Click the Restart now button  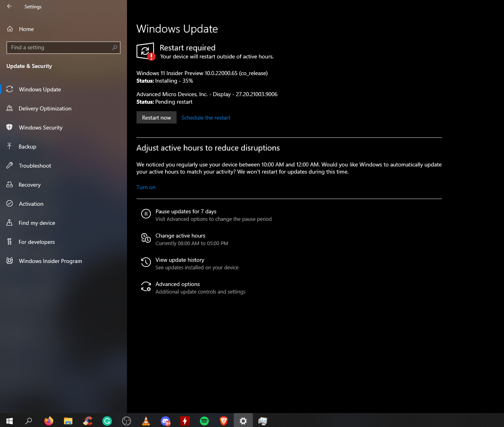156,117
